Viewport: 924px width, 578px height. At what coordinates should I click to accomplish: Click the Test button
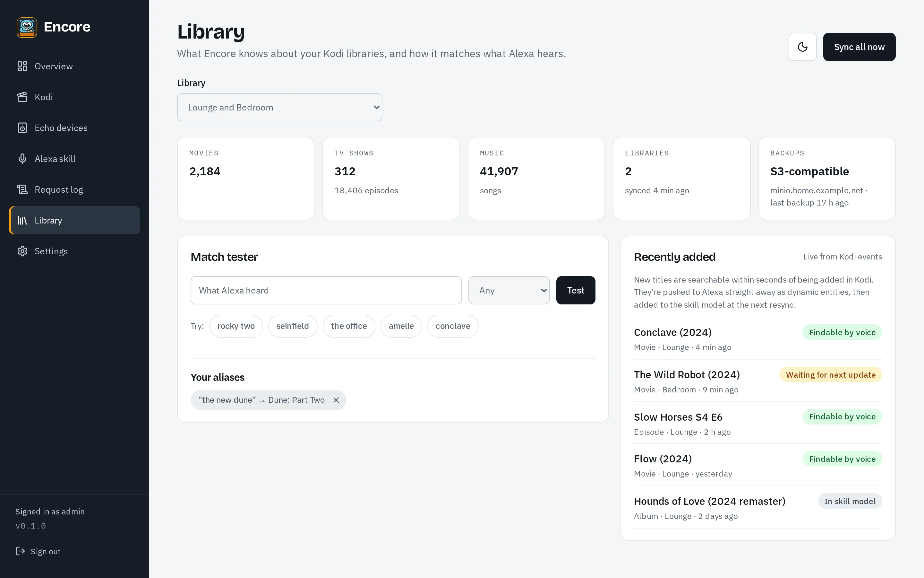pos(575,291)
